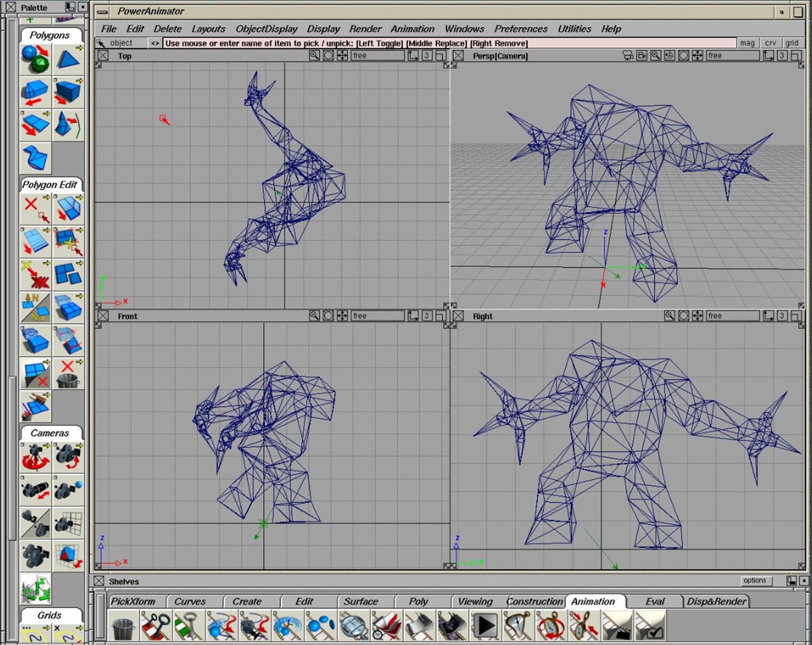Toggle the crv snap button
This screenshot has width=812, height=645.
(770, 43)
